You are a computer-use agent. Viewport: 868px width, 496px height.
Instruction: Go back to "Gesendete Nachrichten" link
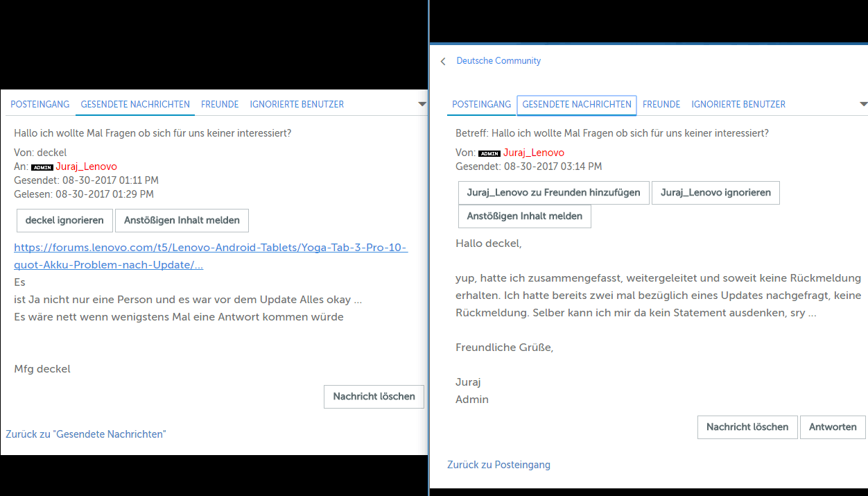point(86,434)
